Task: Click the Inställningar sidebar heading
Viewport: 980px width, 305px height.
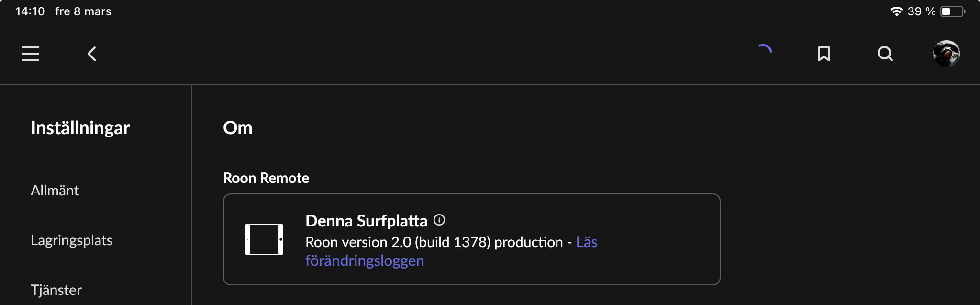Action: coord(80,128)
